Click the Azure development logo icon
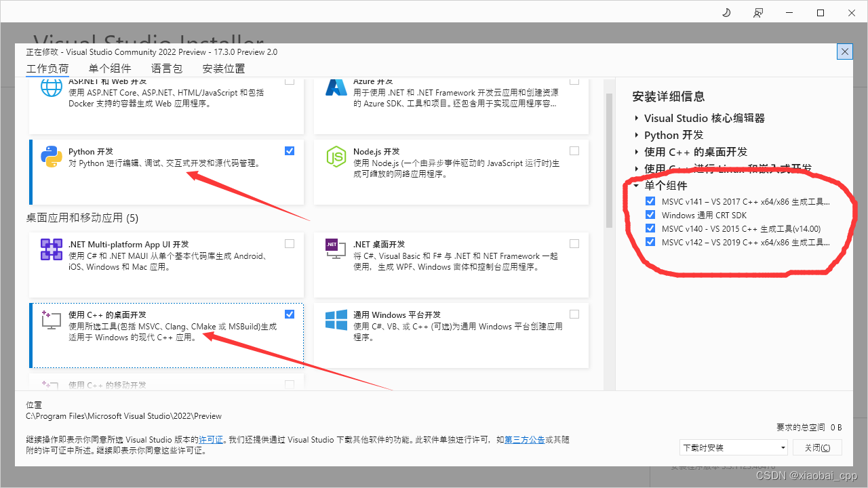 point(336,87)
